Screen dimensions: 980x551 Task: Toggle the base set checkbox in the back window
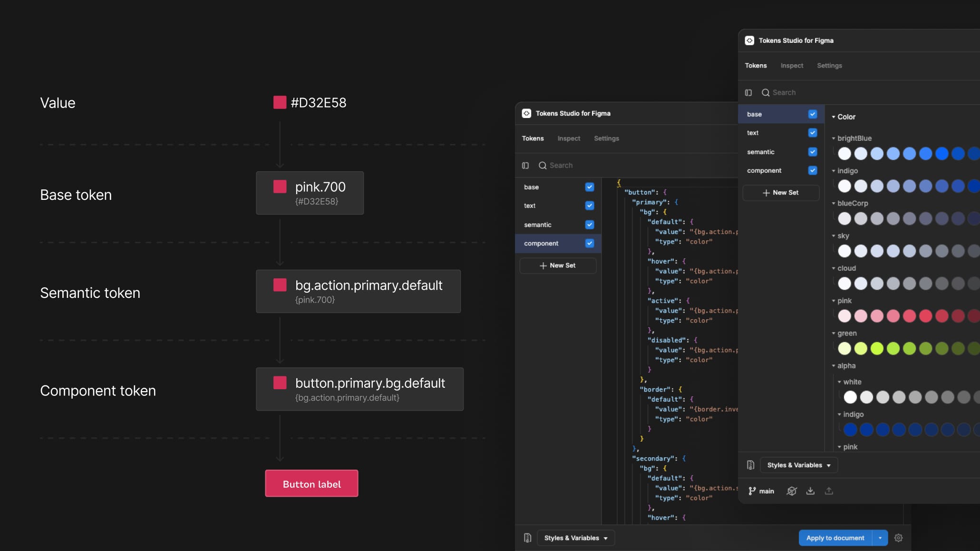point(590,187)
